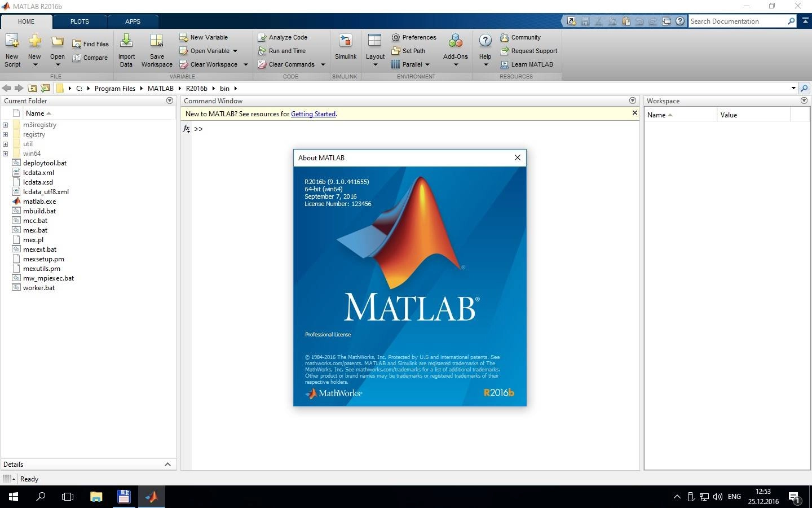Select deploytool.bat in Current Folder
This screenshot has height=508, width=812.
coord(45,163)
